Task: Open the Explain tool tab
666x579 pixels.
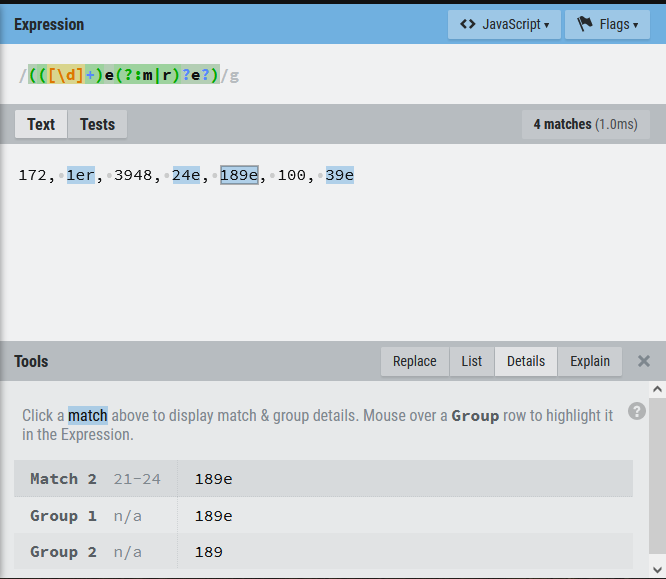Action: [x=590, y=361]
